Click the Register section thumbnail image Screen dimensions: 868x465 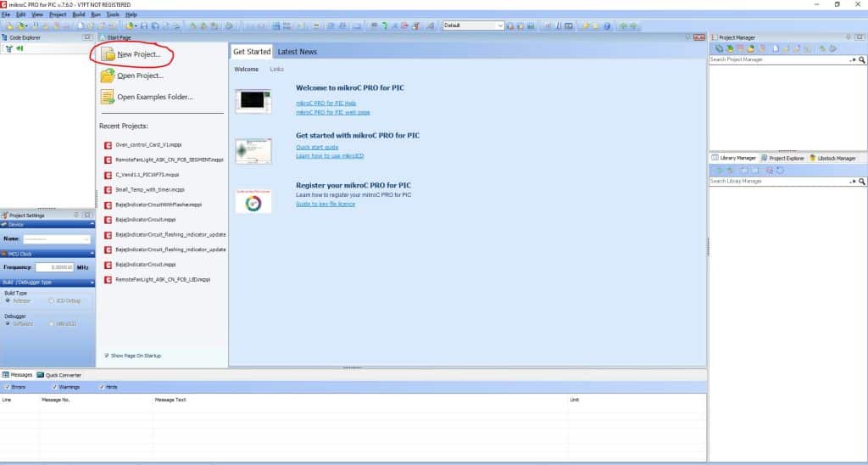point(253,201)
